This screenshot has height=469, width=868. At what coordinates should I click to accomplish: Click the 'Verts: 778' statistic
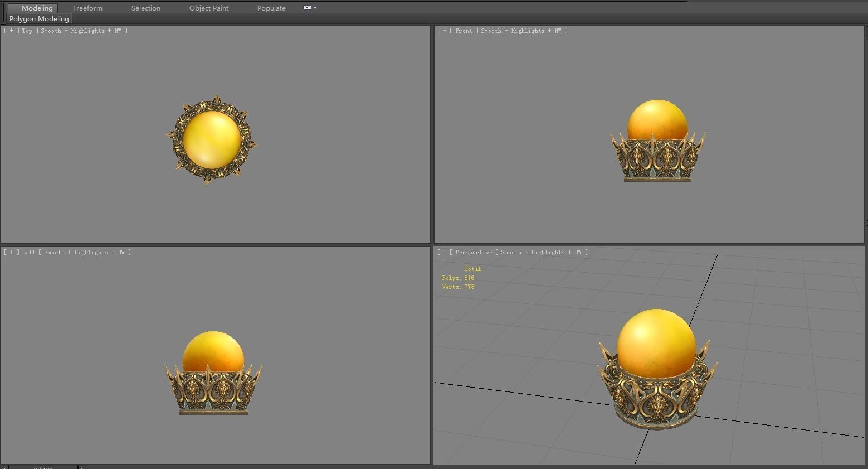[458, 287]
